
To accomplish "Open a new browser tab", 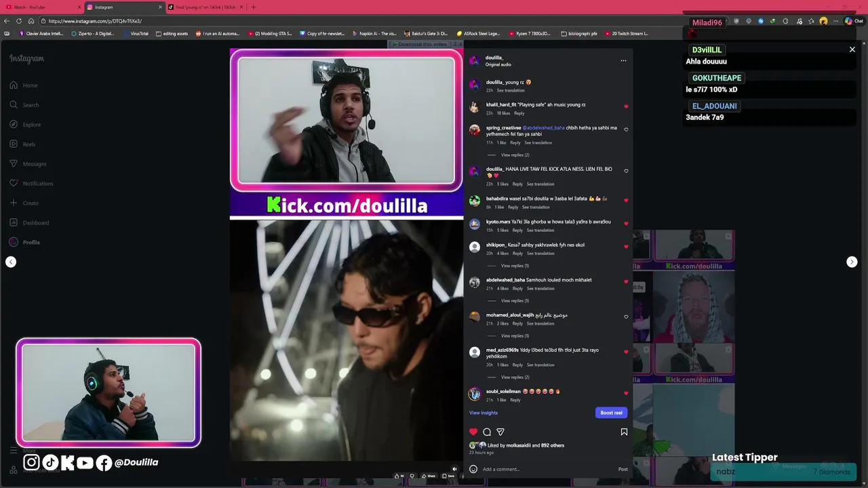I will 254,7.
